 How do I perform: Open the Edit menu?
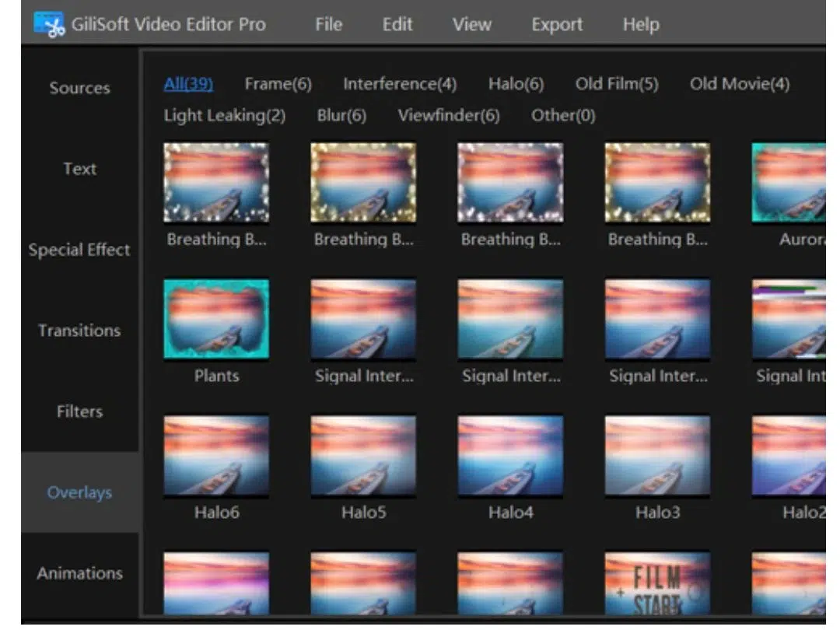click(x=397, y=25)
